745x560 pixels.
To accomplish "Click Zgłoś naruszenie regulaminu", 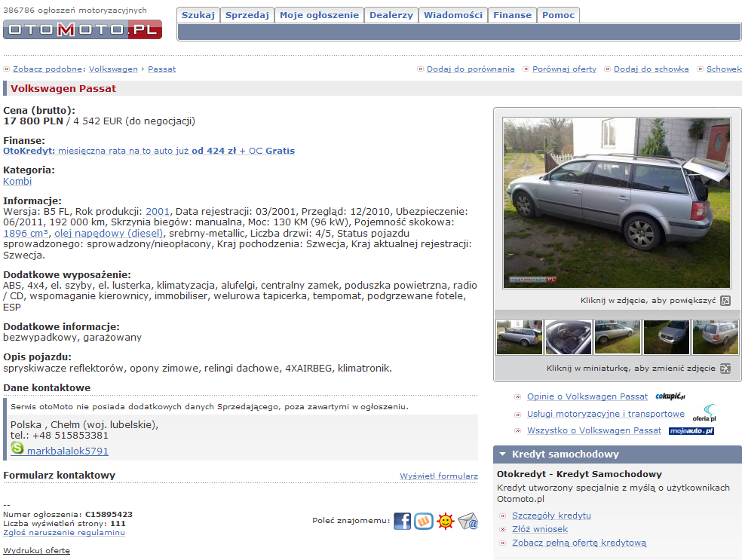I will click(63, 532).
